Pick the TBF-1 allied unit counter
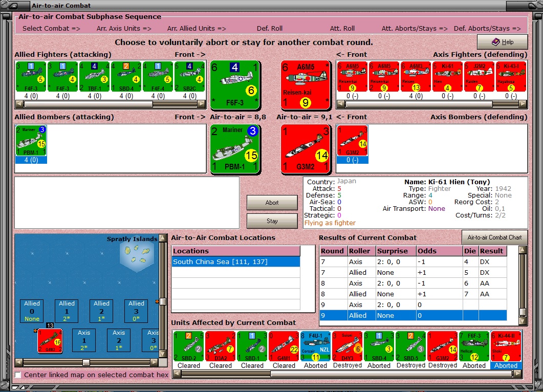This screenshot has height=392, width=543. pos(95,77)
